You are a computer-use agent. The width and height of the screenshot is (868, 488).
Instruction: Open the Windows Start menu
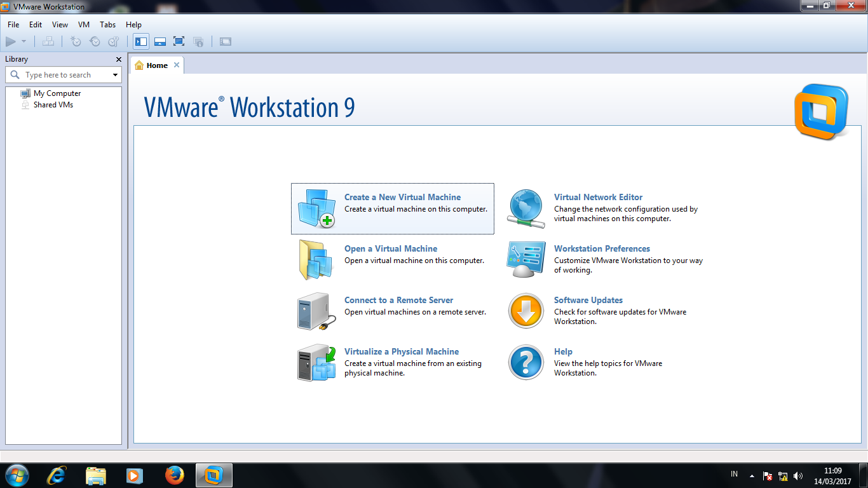pos(16,475)
